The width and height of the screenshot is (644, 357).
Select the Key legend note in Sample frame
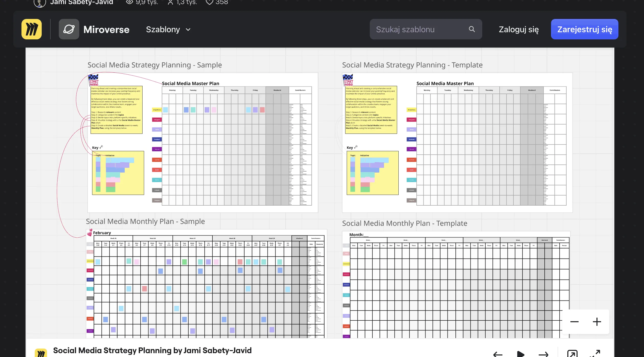pos(118,173)
